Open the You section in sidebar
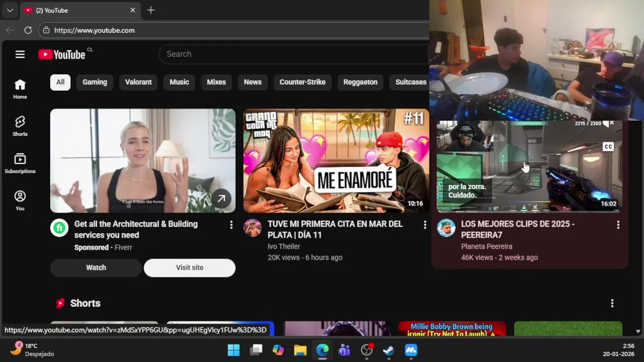Screen dimensions: 644x362 20,201
